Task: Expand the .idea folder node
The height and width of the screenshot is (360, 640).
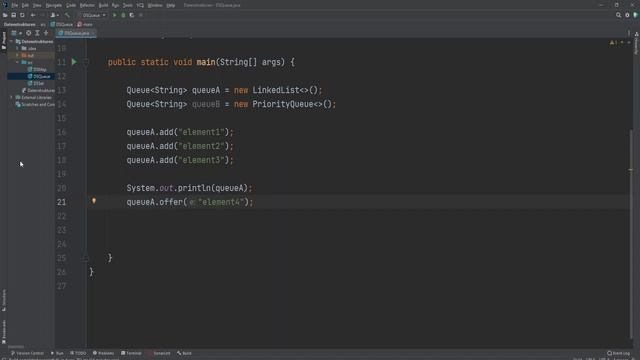Action: coord(18,49)
